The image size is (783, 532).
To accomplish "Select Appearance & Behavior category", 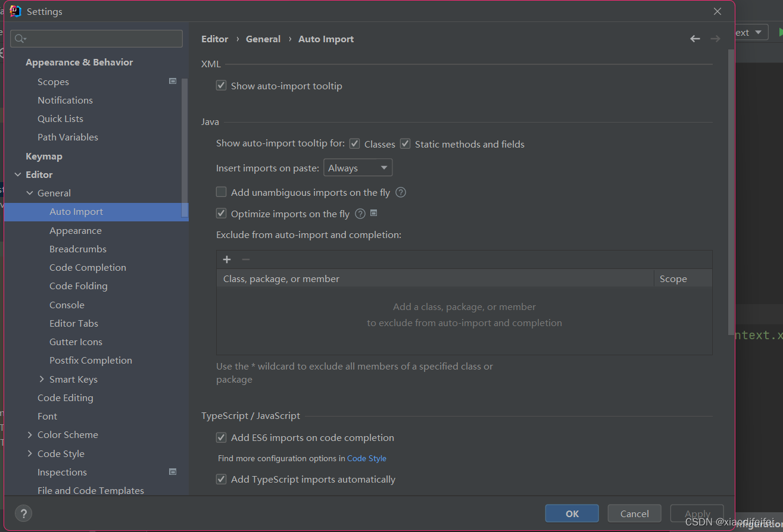I will point(79,62).
